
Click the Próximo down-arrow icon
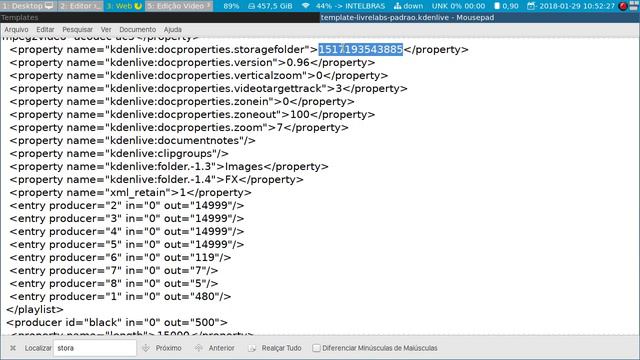click(x=146, y=348)
